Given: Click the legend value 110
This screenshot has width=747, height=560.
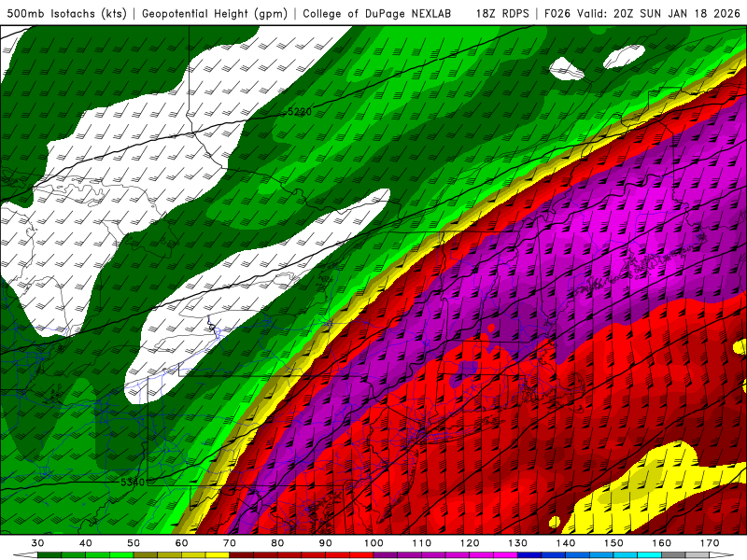Looking at the screenshot, I should [422, 543].
